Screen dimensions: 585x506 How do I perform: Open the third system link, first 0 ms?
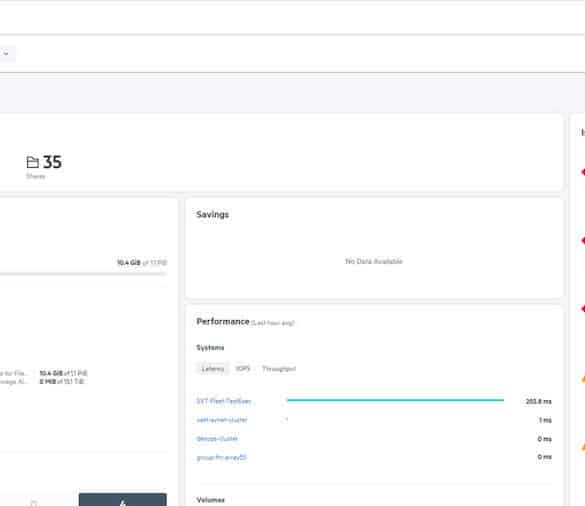217,438
